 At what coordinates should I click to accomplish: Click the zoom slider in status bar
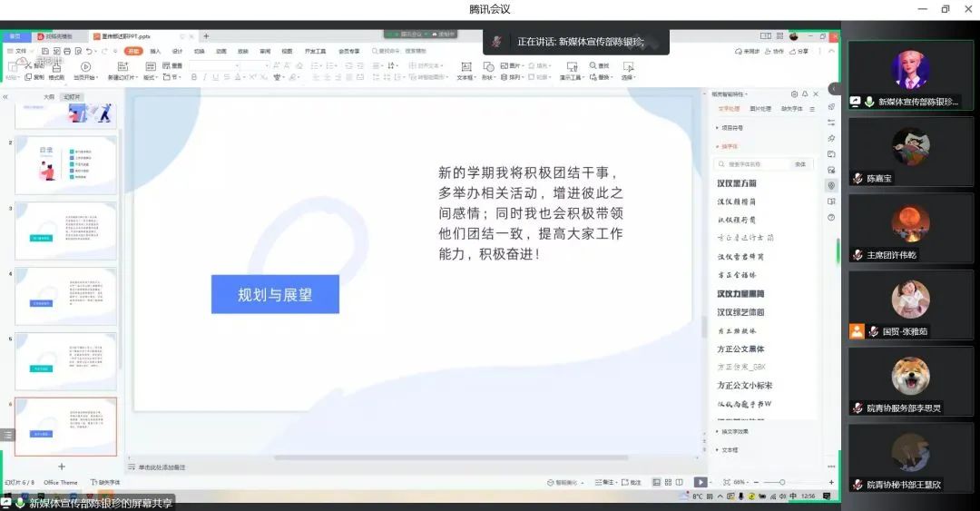coord(782,482)
